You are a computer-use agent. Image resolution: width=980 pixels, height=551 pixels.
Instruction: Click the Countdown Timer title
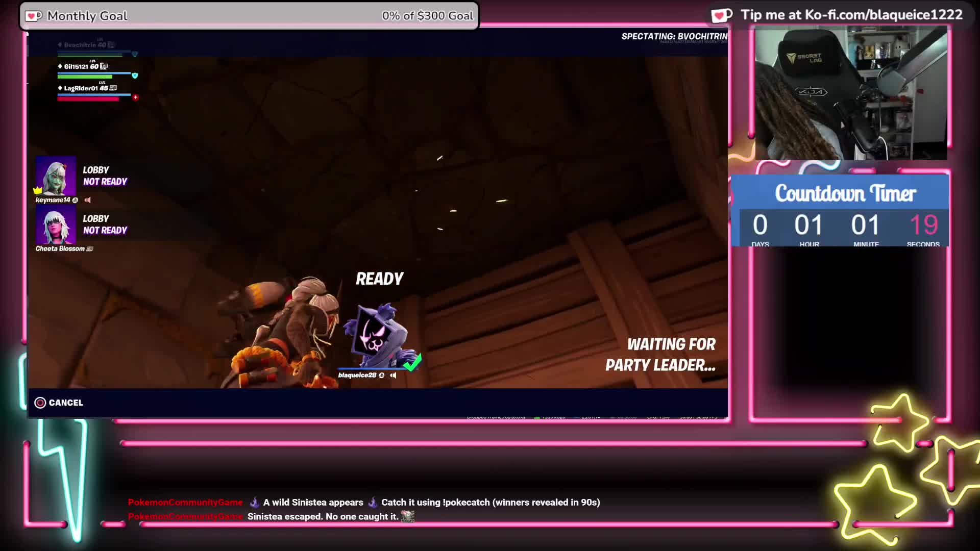(845, 193)
